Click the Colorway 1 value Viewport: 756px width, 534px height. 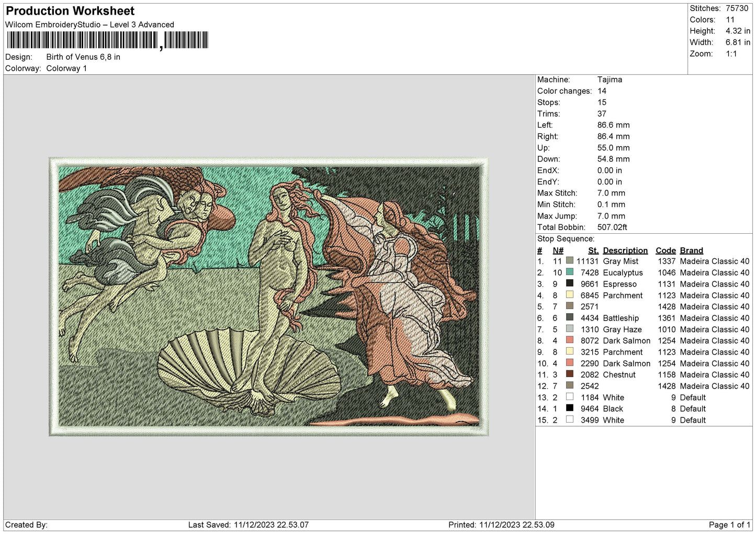[x=66, y=69]
